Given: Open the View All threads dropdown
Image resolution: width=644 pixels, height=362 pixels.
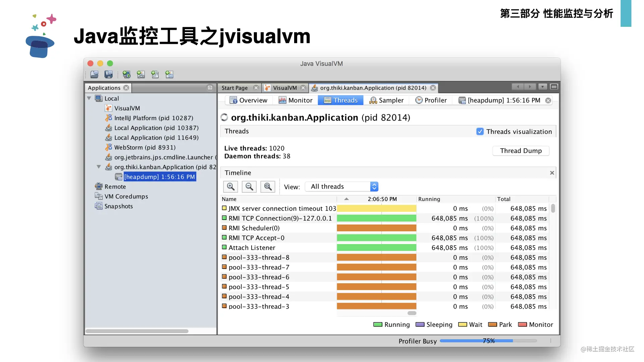Looking at the screenshot, I should (x=341, y=186).
